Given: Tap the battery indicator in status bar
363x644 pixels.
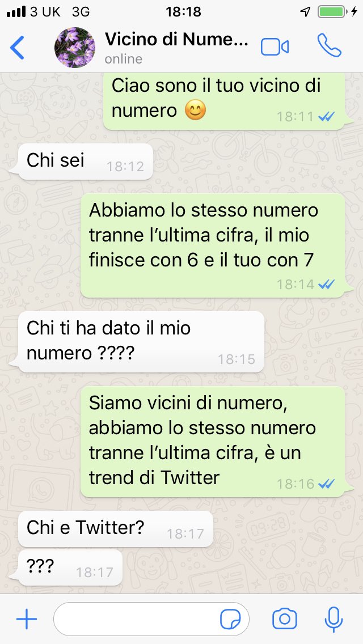Looking at the screenshot, I should (331, 11).
